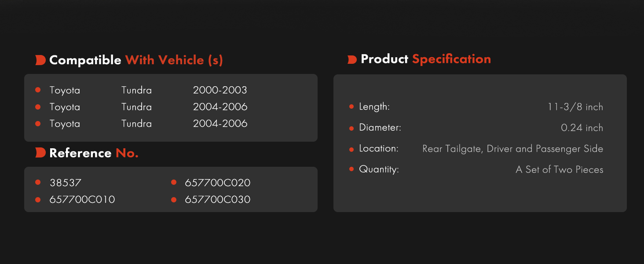Select the Reference No. heading
Screen dimensions: 644x264
(x=94, y=153)
